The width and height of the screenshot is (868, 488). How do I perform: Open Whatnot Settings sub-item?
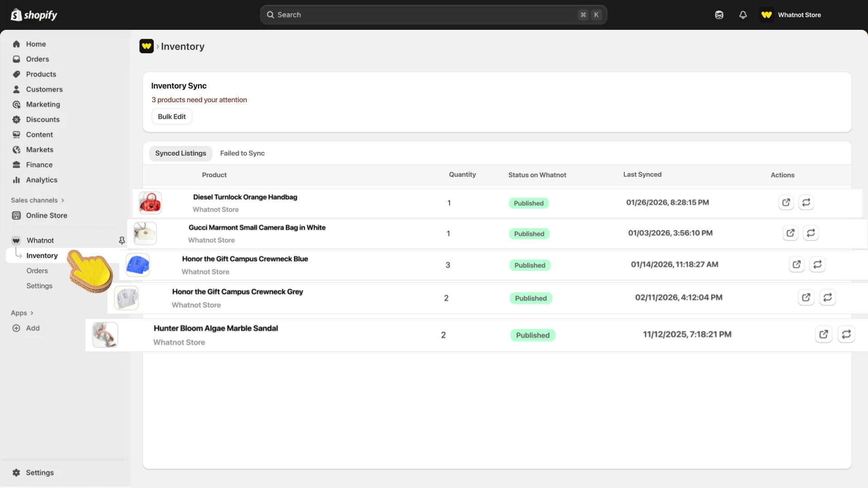39,286
